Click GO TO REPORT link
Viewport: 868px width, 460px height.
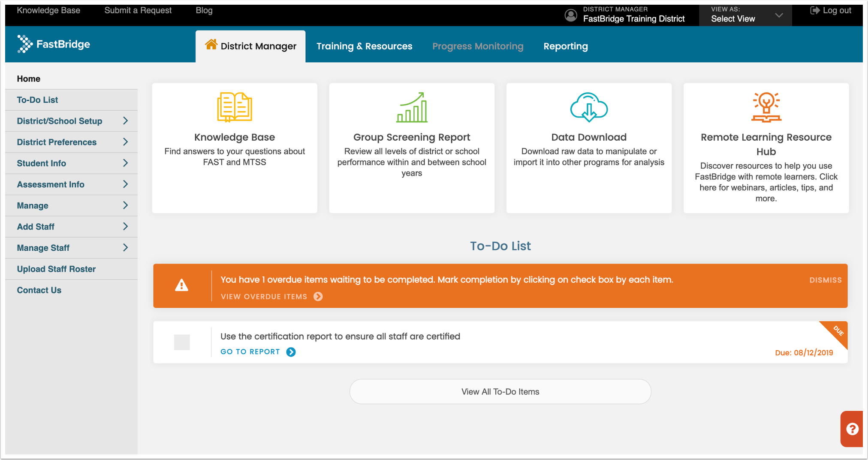pos(250,352)
